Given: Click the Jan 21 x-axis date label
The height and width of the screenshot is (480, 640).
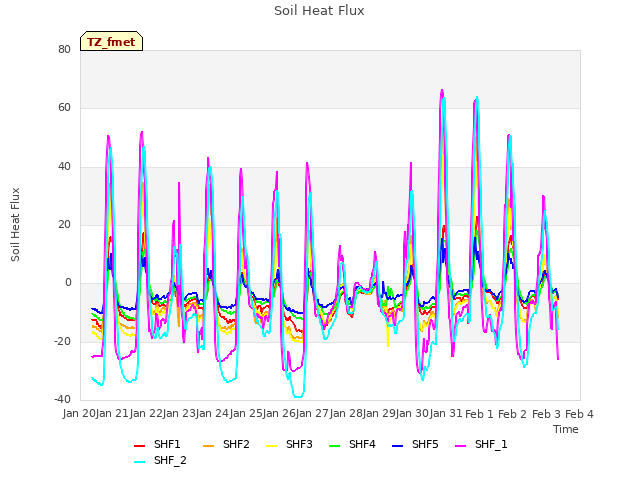Looking at the screenshot, I should [x=113, y=413].
